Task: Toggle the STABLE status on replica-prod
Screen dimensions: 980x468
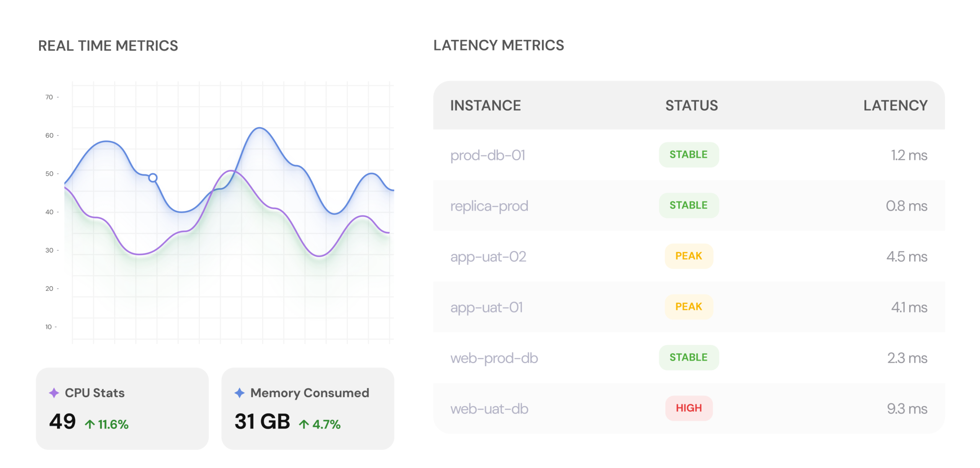Action: tap(689, 205)
